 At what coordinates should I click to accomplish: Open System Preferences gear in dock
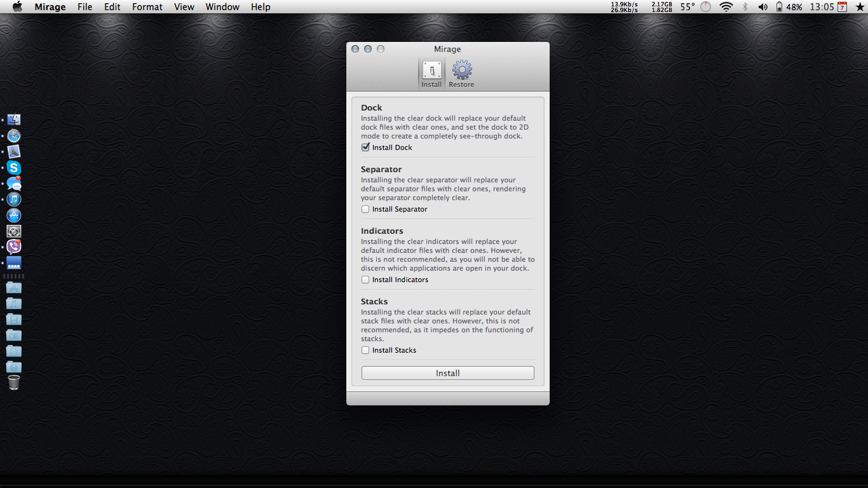(14, 231)
